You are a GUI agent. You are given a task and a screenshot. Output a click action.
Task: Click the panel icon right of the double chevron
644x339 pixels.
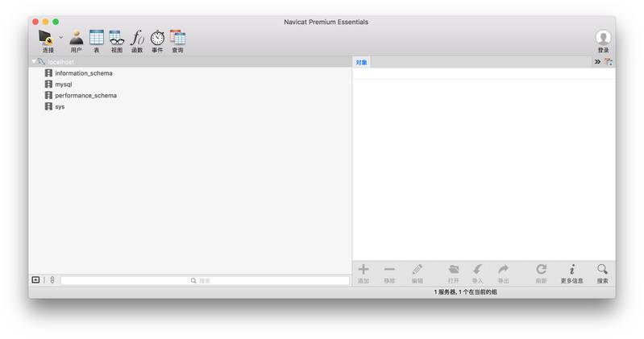click(x=608, y=62)
